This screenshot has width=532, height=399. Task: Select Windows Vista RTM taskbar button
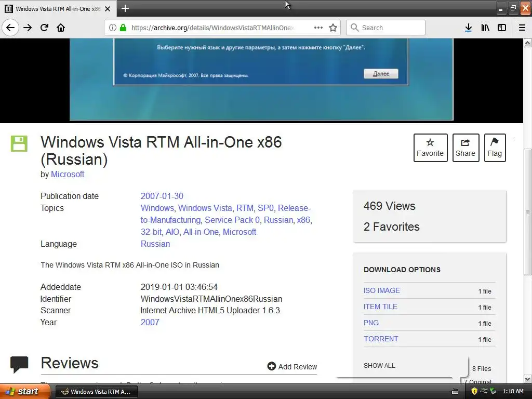tap(96, 392)
